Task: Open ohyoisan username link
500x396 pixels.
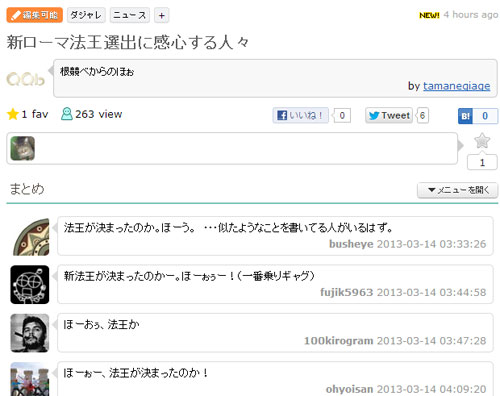Action: [349, 389]
